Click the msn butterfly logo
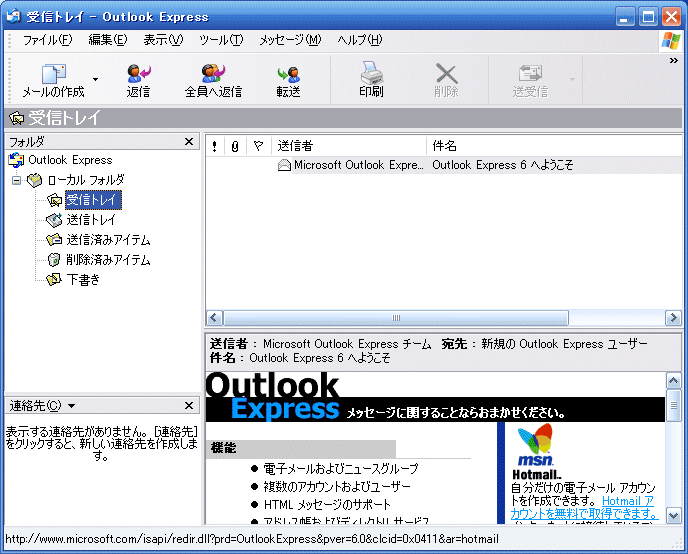Screen dimensions: 688x554 pos(535,443)
